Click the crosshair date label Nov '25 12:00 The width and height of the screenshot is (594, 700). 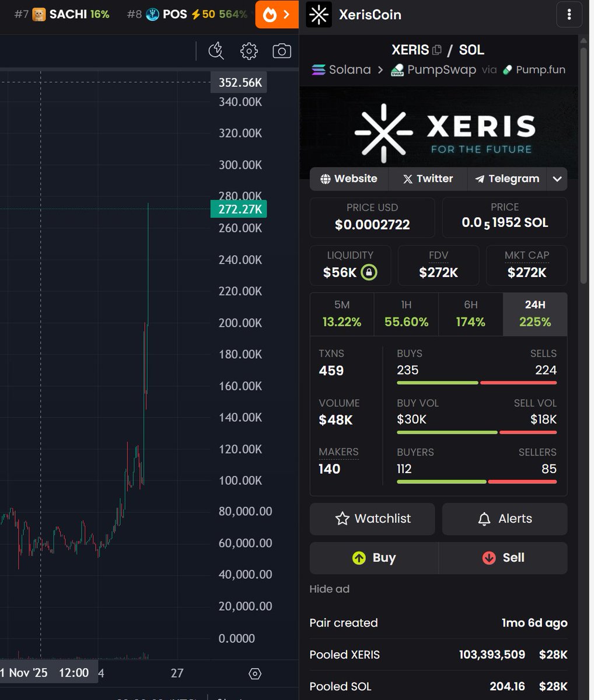(49, 673)
